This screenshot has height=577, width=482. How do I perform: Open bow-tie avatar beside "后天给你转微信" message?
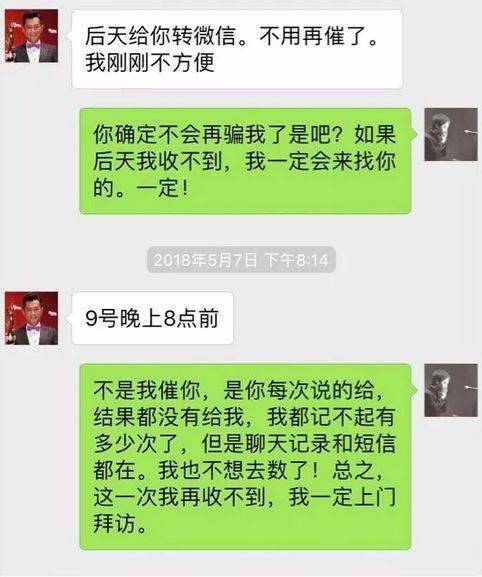pyautogui.click(x=31, y=36)
